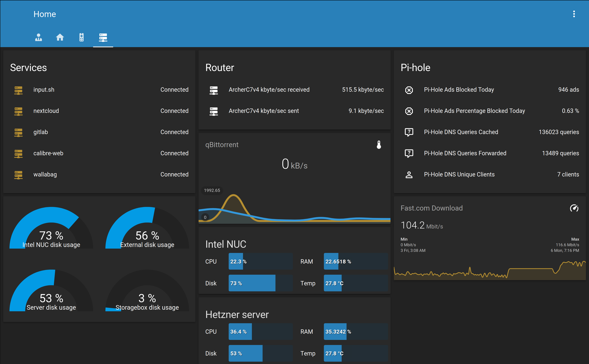This screenshot has width=589, height=364.
Task: Click the calibre-web server icon
Action: [18, 154]
